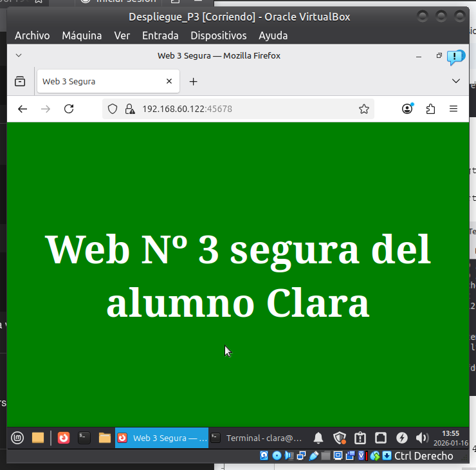This screenshot has height=470, width=476.
Task: Switch to Terminal window in taskbar
Action: pyautogui.click(x=257, y=438)
